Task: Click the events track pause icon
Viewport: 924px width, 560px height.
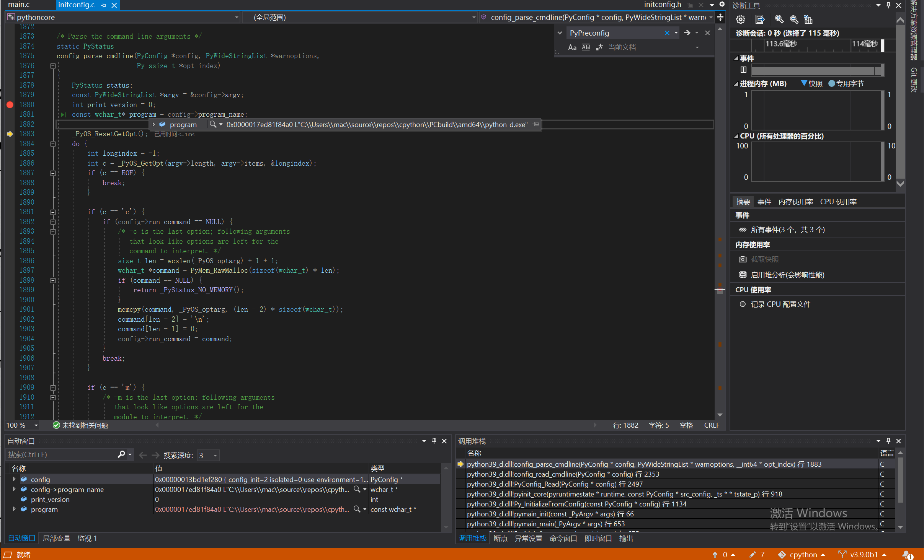Action: coord(743,70)
